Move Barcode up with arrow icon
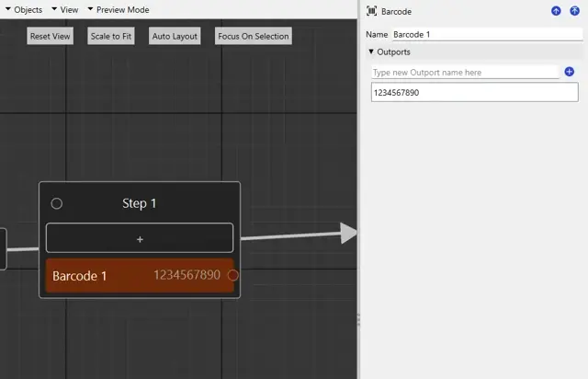588x379 pixels. (556, 11)
